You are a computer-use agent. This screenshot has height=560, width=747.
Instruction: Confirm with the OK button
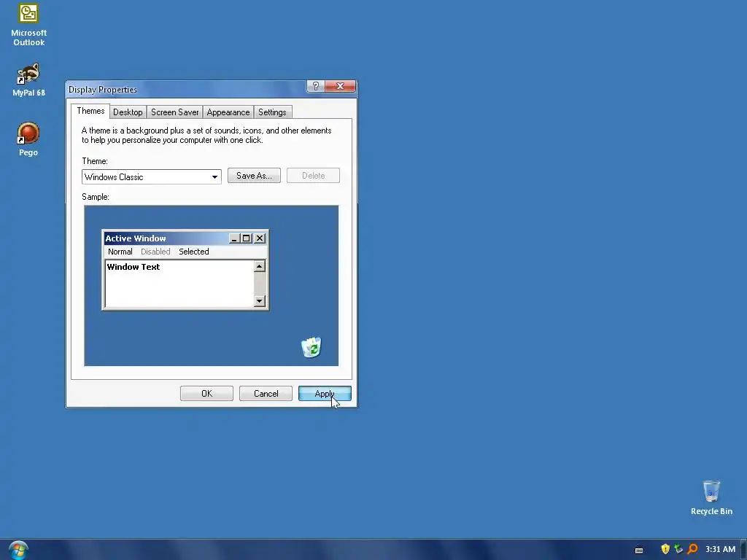(x=206, y=394)
